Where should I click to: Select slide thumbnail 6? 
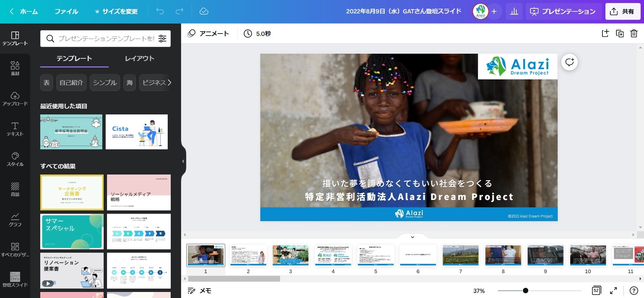pyautogui.click(x=418, y=255)
